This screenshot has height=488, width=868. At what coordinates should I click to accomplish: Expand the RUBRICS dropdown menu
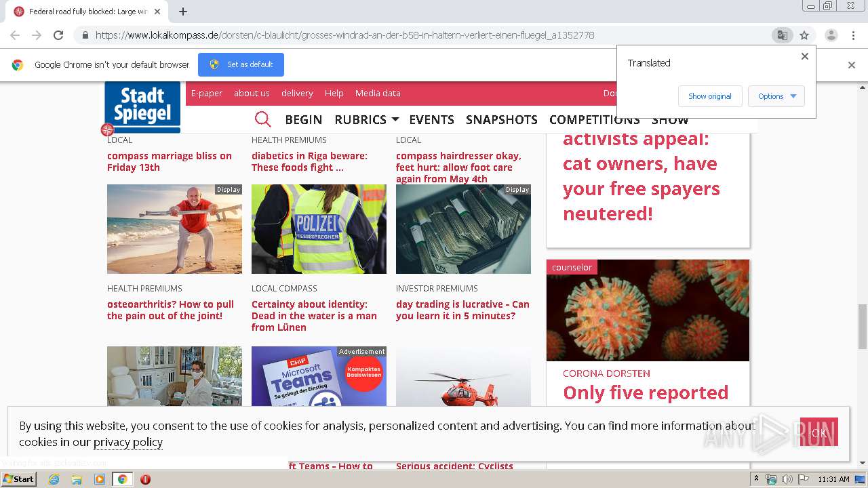point(367,119)
